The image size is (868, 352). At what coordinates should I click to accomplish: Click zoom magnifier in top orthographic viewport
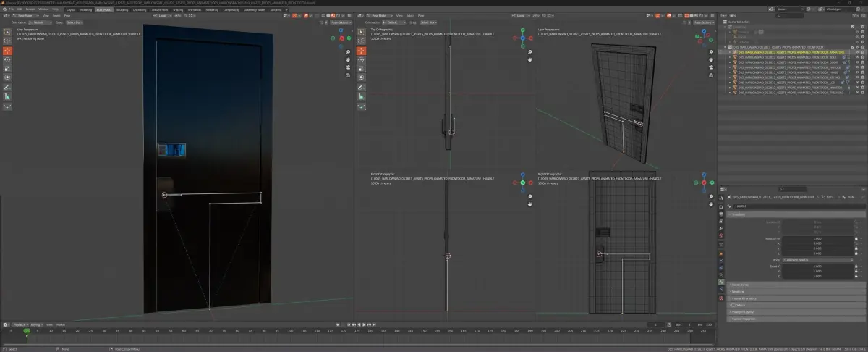tap(529, 53)
